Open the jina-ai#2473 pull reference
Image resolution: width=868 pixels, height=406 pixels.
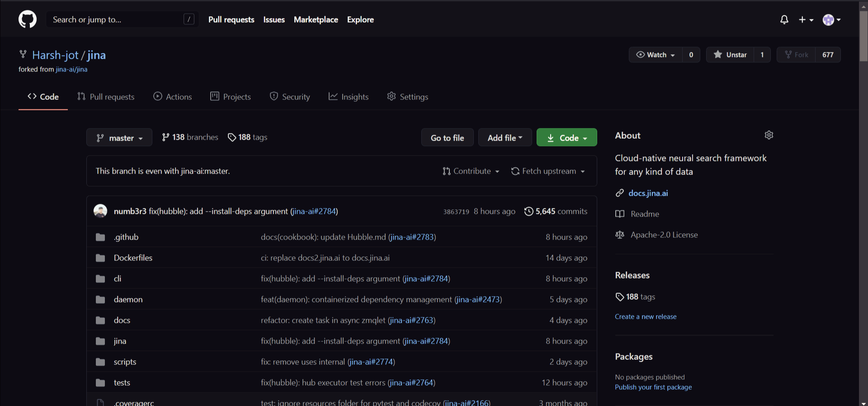pos(478,299)
